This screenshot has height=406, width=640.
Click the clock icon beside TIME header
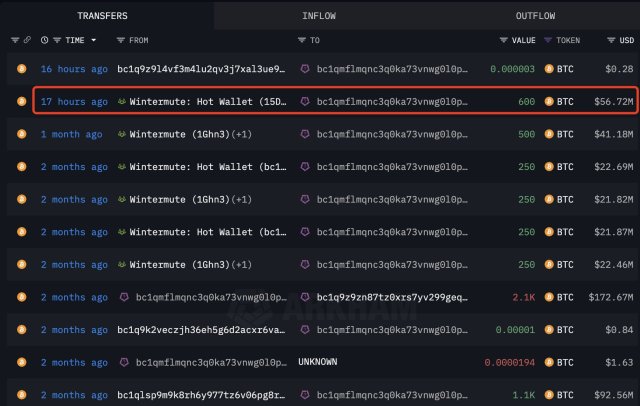[x=45, y=40]
